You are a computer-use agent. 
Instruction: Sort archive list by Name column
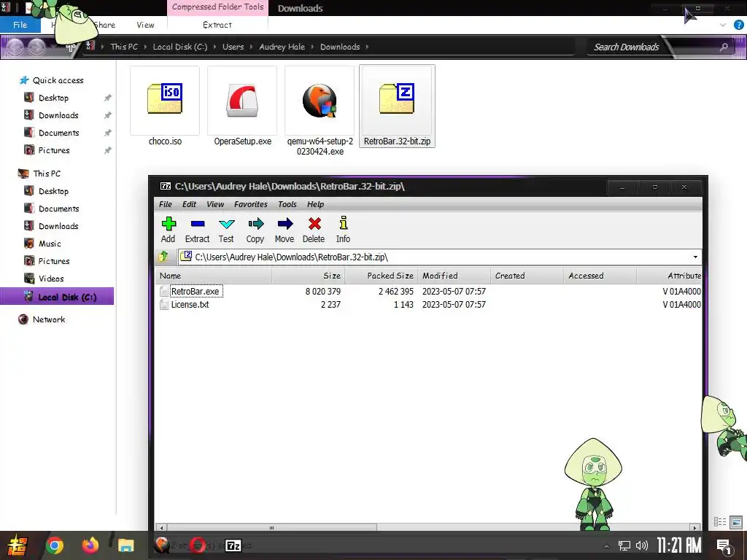pyautogui.click(x=214, y=276)
